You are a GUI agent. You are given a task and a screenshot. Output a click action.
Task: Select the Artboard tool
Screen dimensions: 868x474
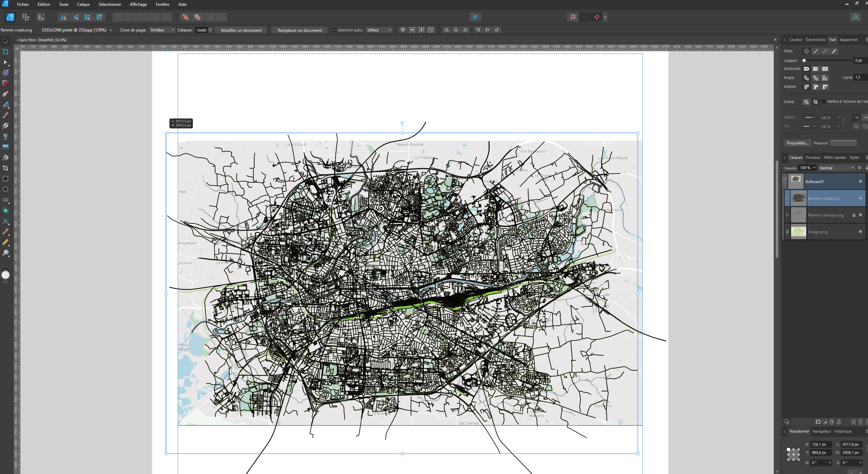5,52
